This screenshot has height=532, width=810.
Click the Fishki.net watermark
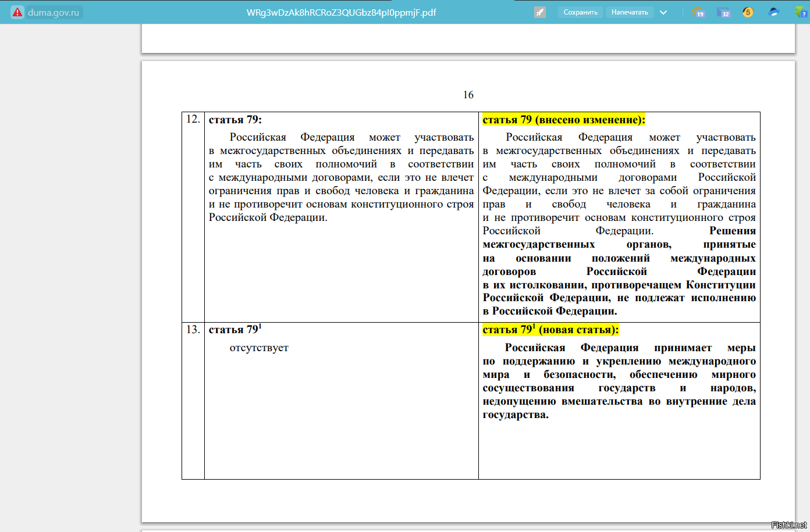788,525
